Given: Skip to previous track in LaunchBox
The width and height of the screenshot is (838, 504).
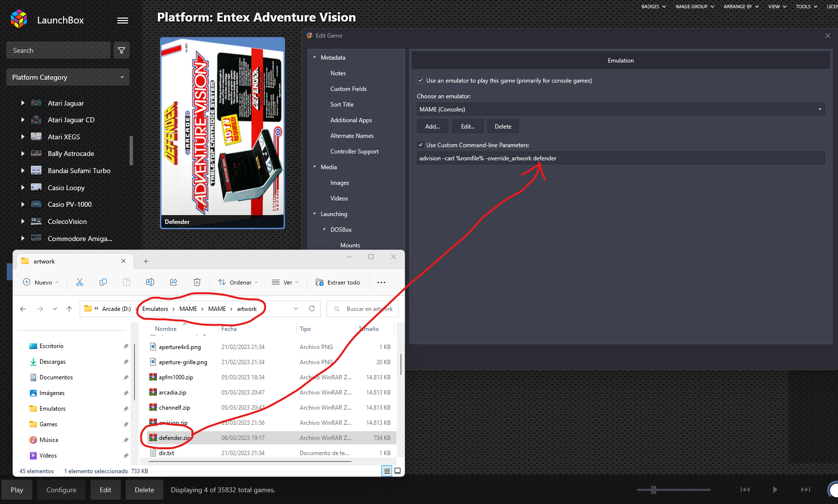Looking at the screenshot, I should point(745,489).
